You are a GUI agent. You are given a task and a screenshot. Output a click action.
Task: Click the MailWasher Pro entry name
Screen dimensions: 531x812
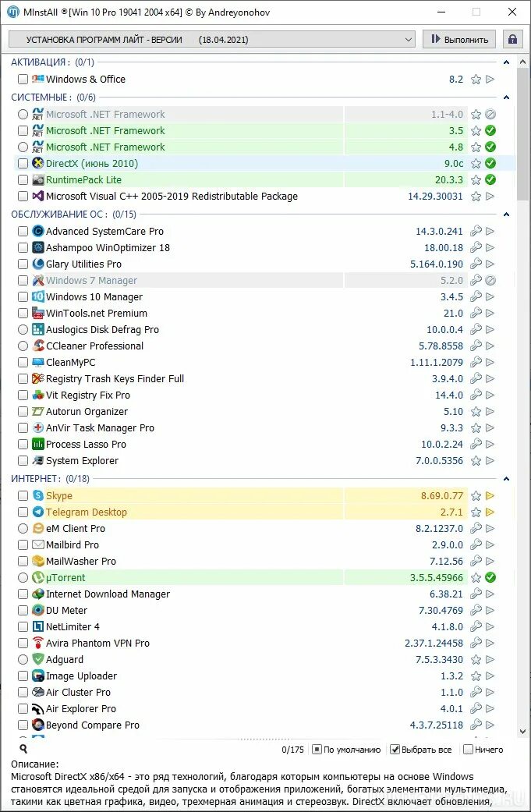[81, 561]
